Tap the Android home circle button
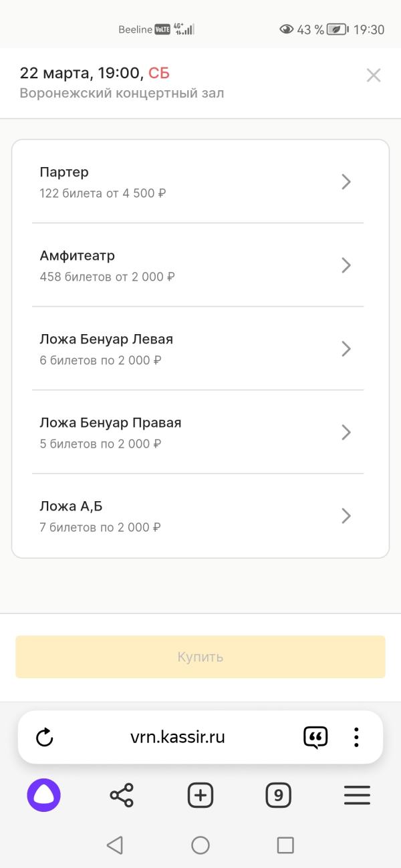 point(200,845)
